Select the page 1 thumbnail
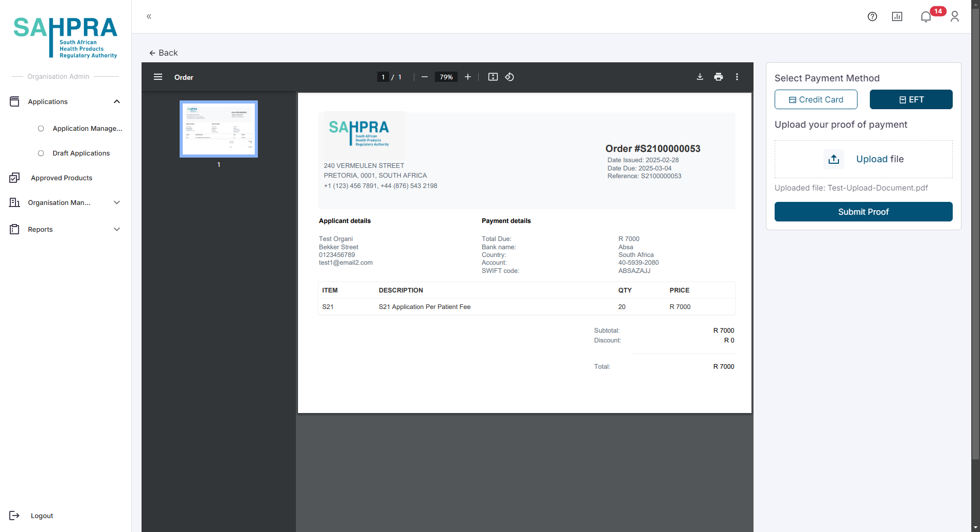Viewport: 980px width, 532px height. [x=219, y=129]
